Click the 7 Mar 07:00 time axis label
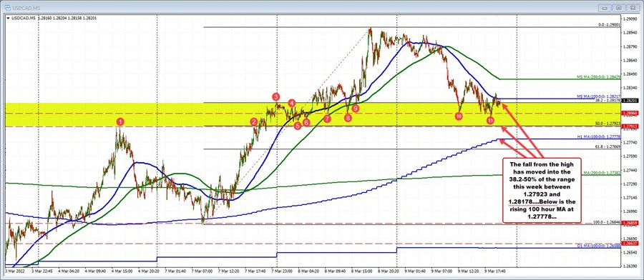This screenshot has width=644, height=280. (201, 271)
